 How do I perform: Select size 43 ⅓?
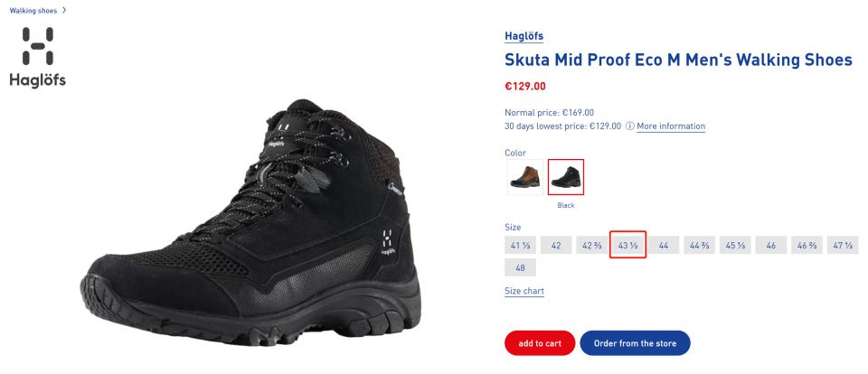coord(627,245)
